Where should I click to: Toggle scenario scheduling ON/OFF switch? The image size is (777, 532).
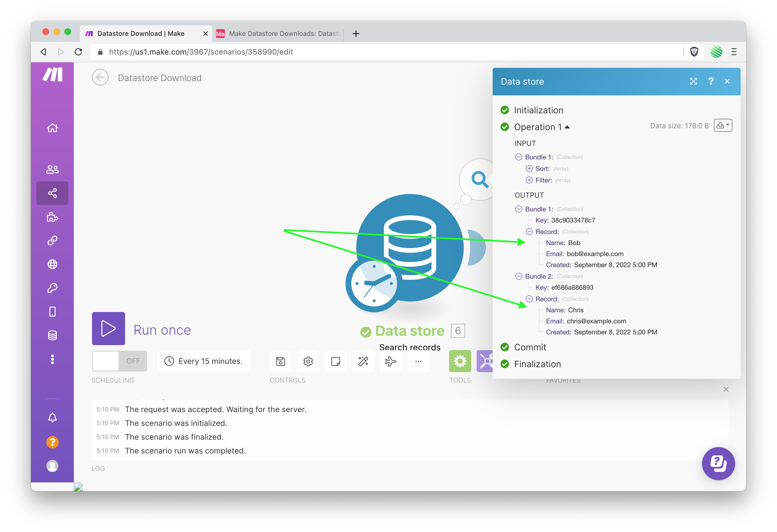pyautogui.click(x=119, y=361)
